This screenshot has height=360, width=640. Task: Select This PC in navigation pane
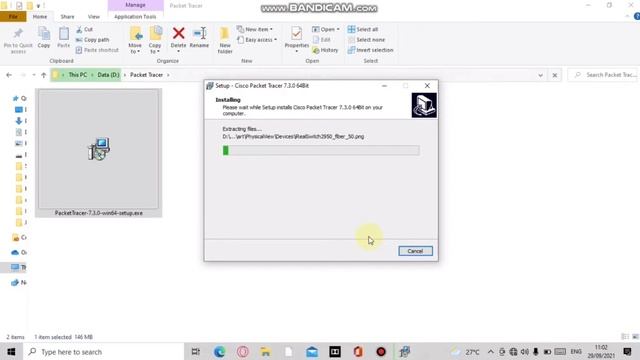18,267
